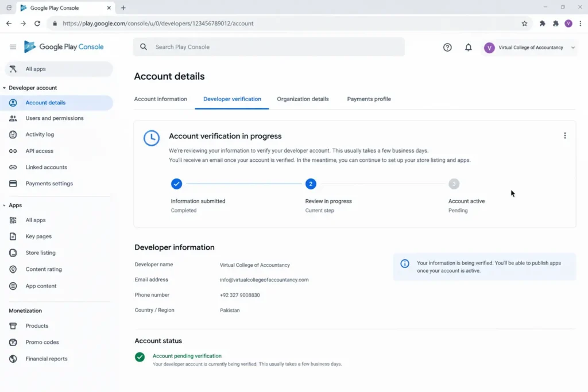Select the Google Play Console browser tab
The width and height of the screenshot is (588, 392).
(65, 8)
